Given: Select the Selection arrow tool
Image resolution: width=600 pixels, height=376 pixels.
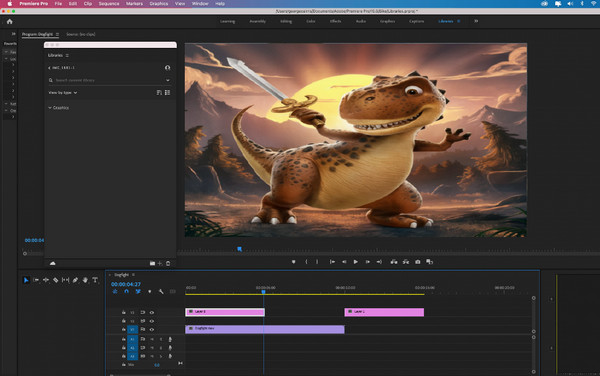Looking at the screenshot, I should coord(26,280).
